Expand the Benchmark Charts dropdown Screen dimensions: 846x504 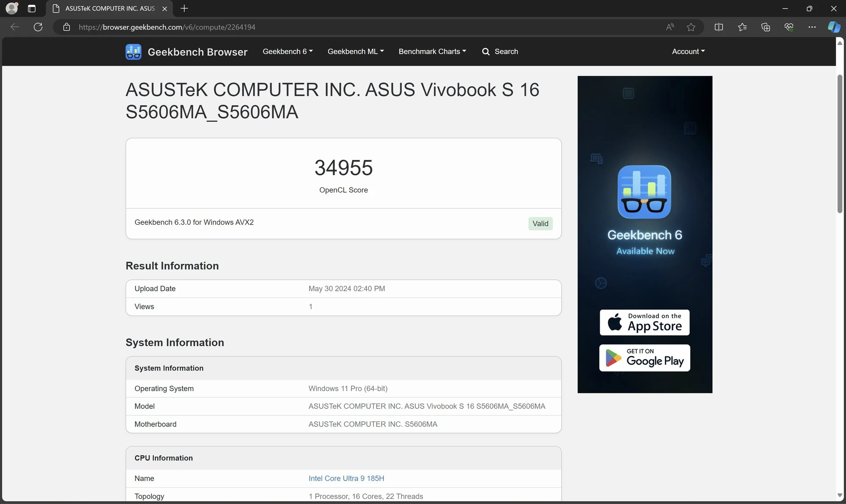click(432, 52)
